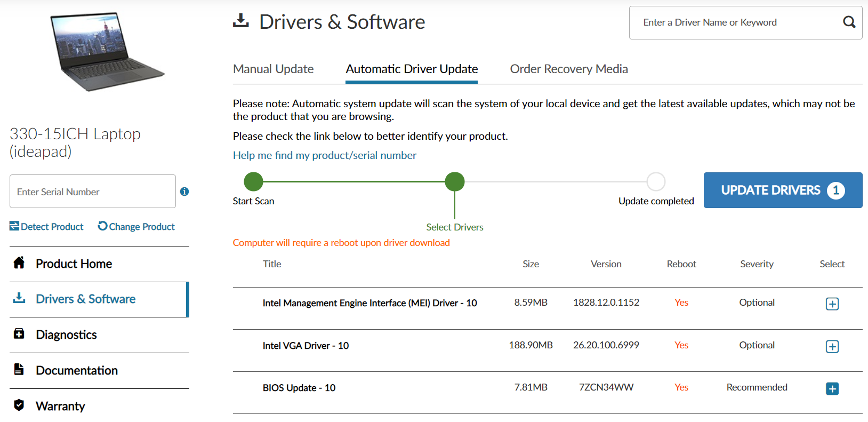This screenshot has width=868, height=422.
Task: Click the 7.81MB size cell
Action: (x=531, y=387)
